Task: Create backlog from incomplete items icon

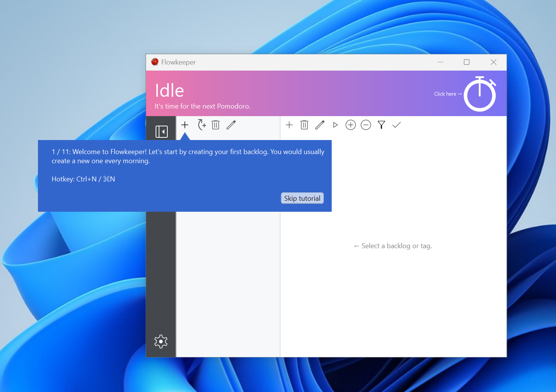Action: [202, 125]
